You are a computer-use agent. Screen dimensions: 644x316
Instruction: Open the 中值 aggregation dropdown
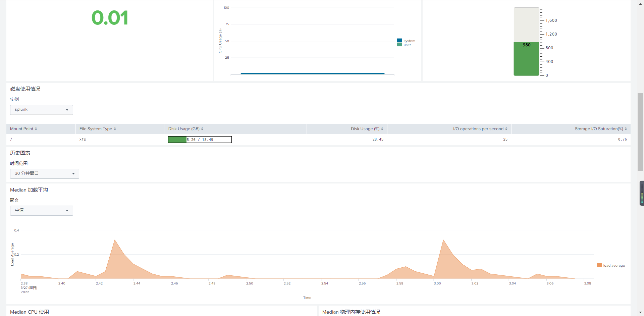coord(42,210)
